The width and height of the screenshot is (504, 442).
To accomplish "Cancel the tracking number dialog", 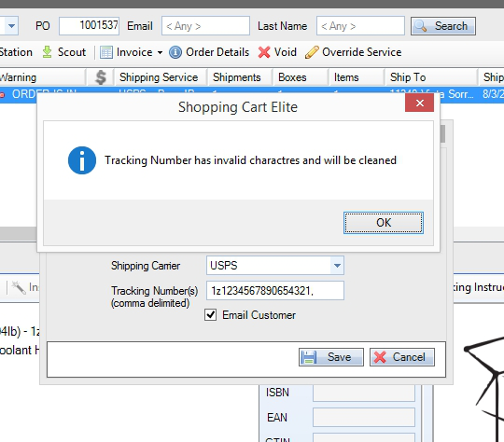I will (x=402, y=357).
